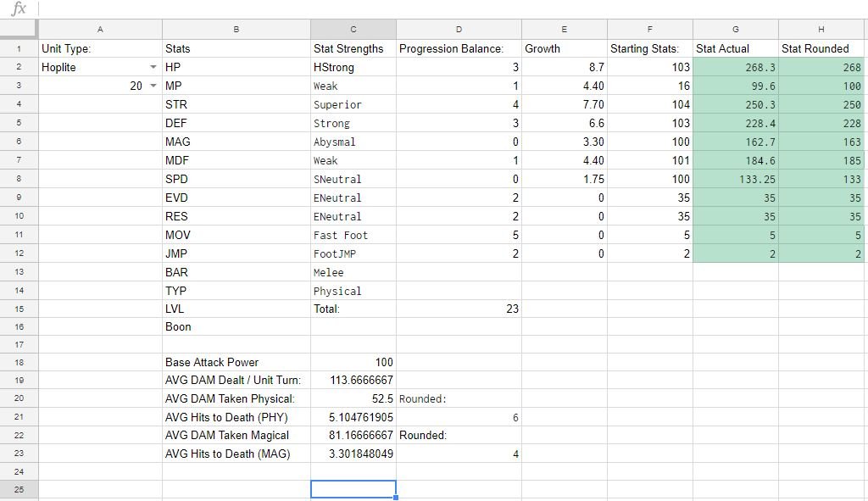Screen dimensions: 868x501
Task: Select row 1 header
Action: point(19,48)
